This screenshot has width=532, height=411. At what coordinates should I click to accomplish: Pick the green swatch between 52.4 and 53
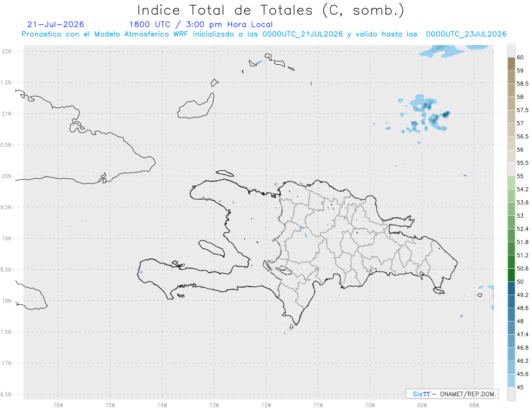click(x=511, y=222)
